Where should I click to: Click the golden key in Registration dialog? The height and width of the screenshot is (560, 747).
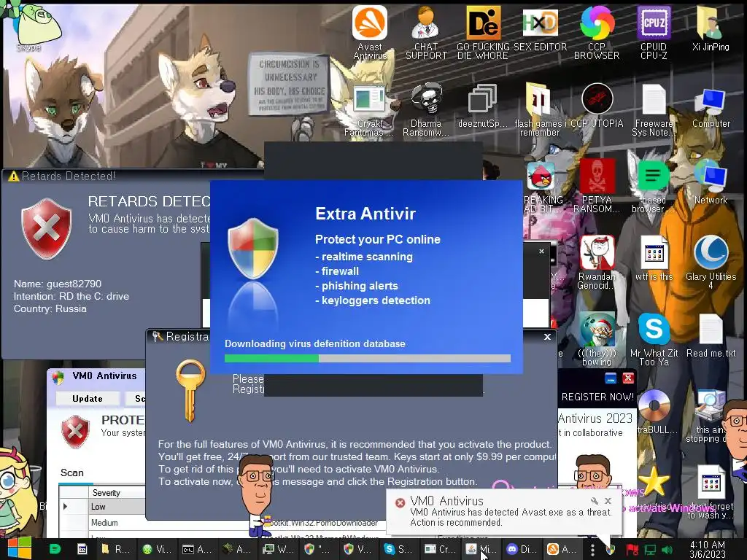click(x=190, y=391)
